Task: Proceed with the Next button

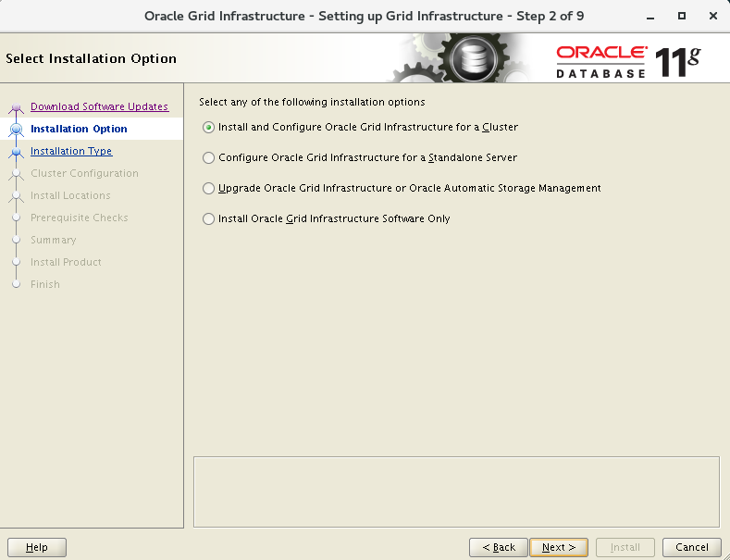Action: pos(559,547)
